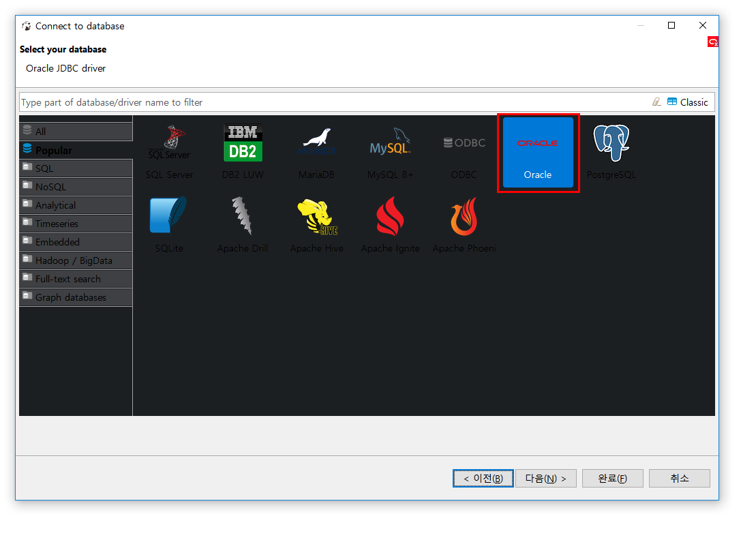This screenshot has width=756, height=538.
Task: Open the Popular category
Action: click(x=76, y=150)
